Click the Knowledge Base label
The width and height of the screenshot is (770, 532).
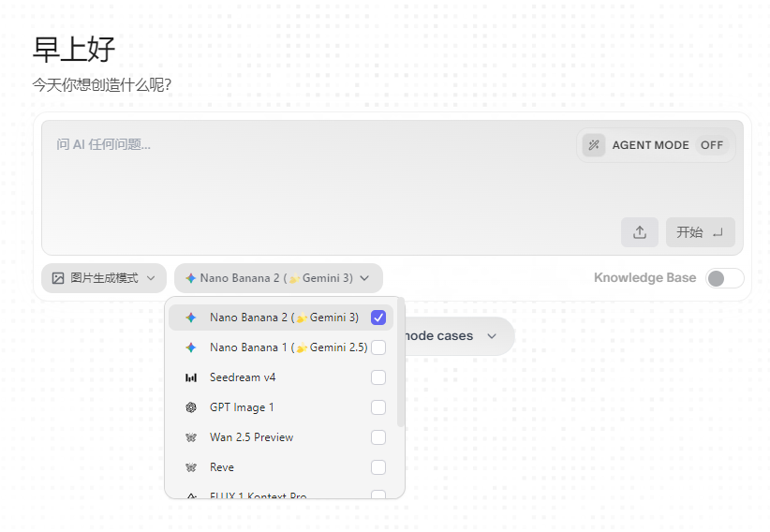click(x=644, y=278)
